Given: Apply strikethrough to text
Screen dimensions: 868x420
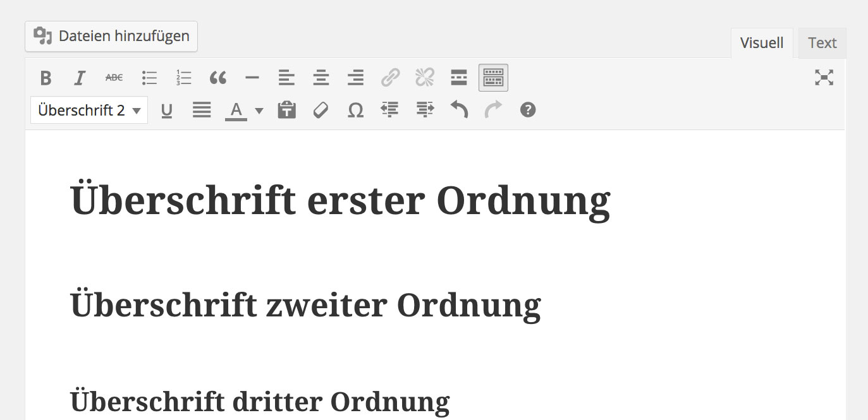Looking at the screenshot, I should (x=114, y=78).
